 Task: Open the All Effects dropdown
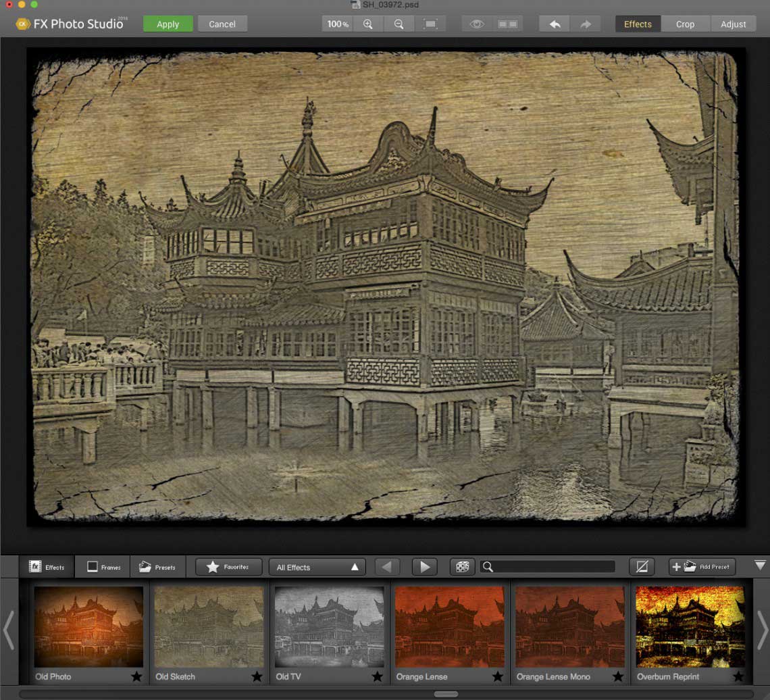point(317,567)
